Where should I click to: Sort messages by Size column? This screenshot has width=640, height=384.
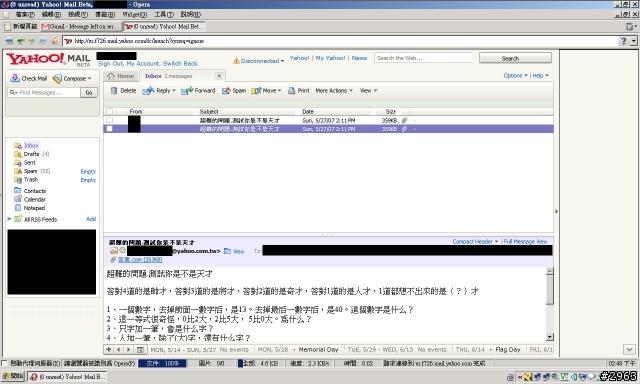point(391,111)
